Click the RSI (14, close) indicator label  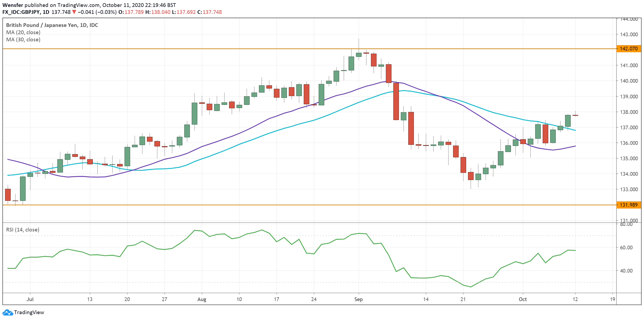coord(23,230)
